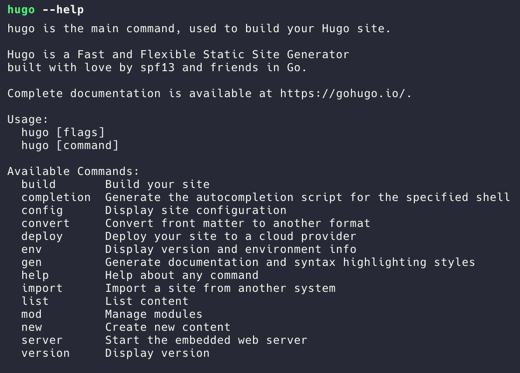The height and width of the screenshot is (373, 520).
Task: Click the Available Commands: heading
Action: click(73, 172)
